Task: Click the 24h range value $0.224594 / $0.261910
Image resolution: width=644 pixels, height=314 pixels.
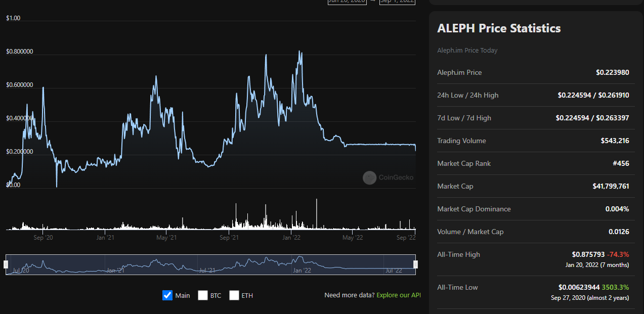Action: click(593, 95)
